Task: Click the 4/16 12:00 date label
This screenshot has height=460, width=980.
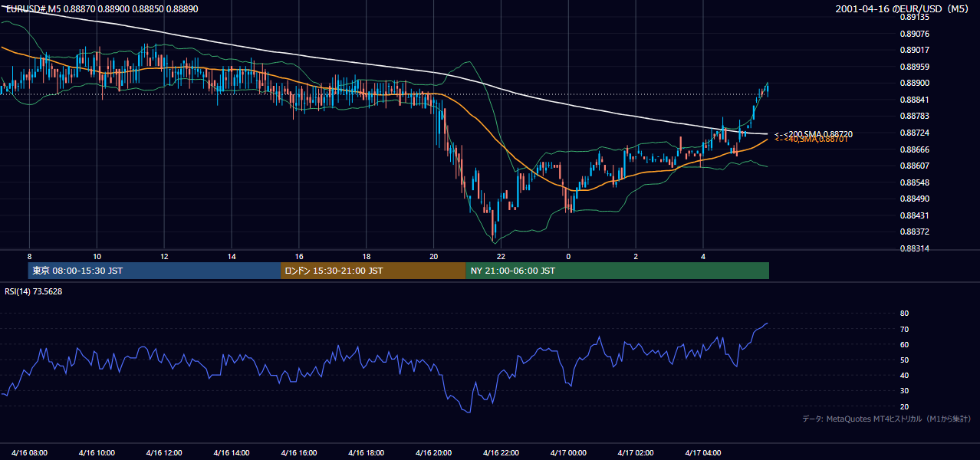Action: (164, 452)
